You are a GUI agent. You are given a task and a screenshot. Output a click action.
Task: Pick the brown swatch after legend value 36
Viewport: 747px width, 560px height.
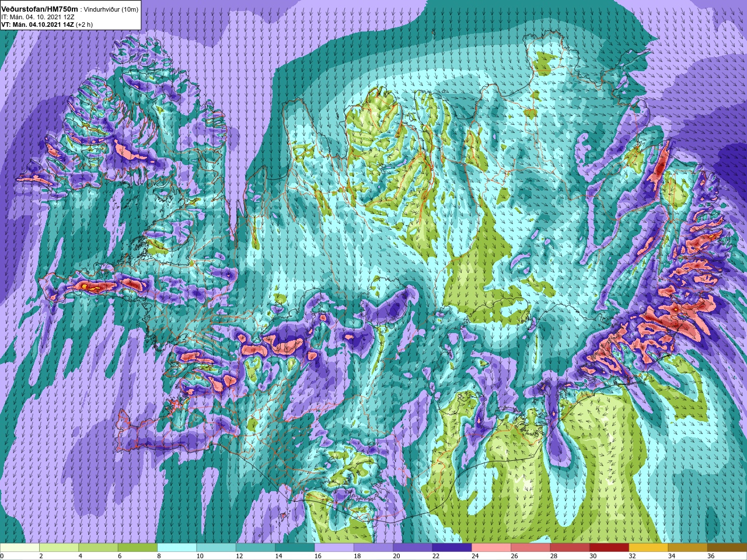tap(727, 548)
